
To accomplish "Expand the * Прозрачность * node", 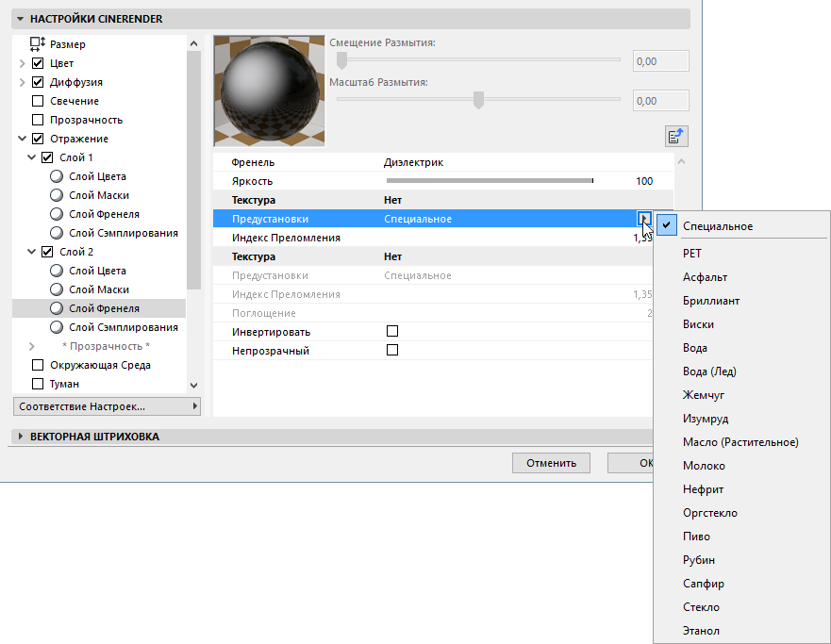I will click(31, 346).
